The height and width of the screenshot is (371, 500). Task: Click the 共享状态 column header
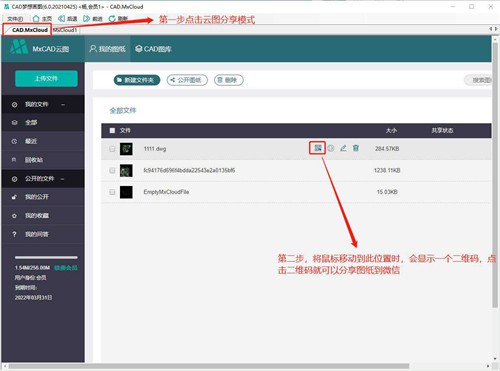(442, 130)
